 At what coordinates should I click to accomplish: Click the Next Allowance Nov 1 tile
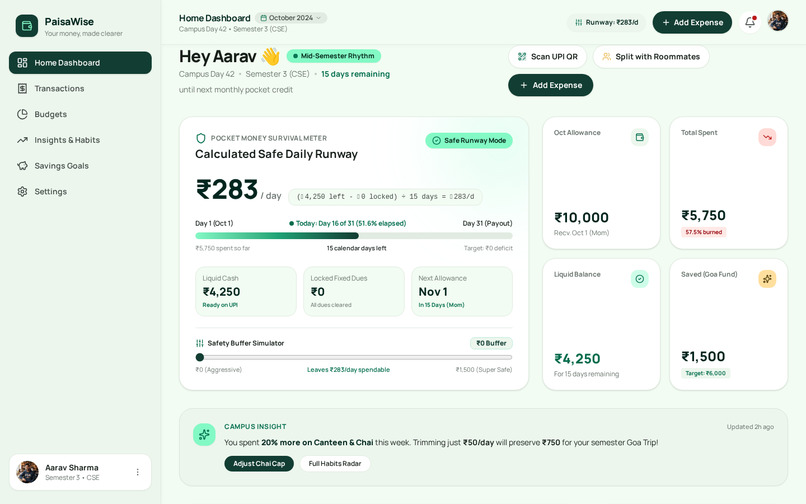point(462,291)
